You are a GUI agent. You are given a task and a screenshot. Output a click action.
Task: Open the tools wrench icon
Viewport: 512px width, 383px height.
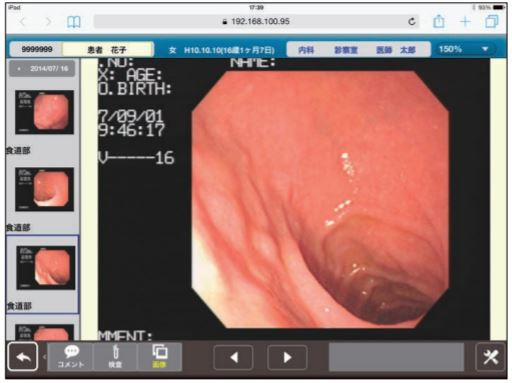pos(490,357)
